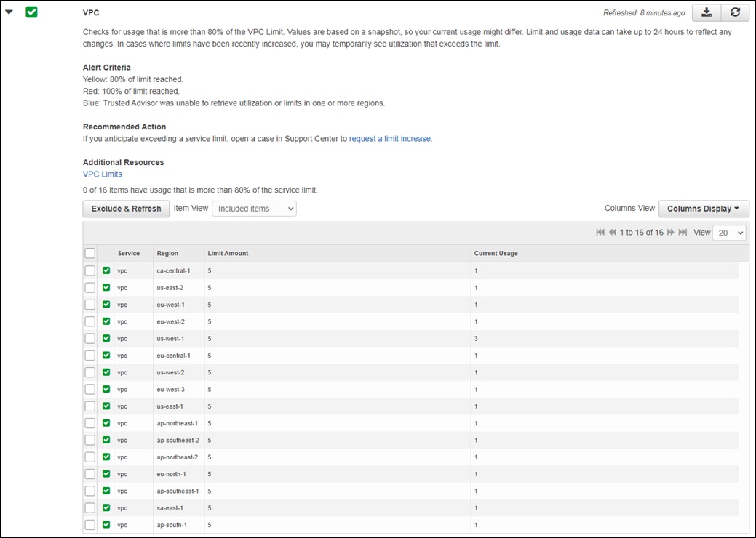This screenshot has height=538, width=756.
Task: Click the Refreshed: 8 minutes ago text
Action: [x=644, y=13]
